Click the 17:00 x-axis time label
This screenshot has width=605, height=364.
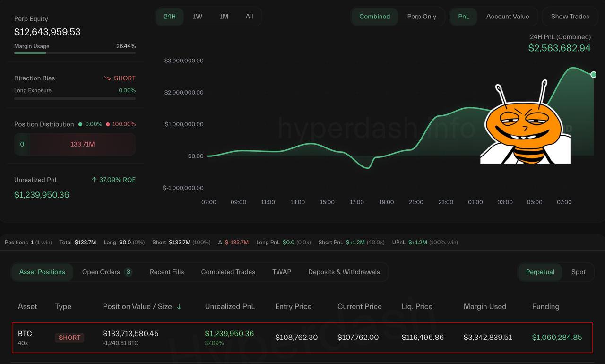[357, 202]
